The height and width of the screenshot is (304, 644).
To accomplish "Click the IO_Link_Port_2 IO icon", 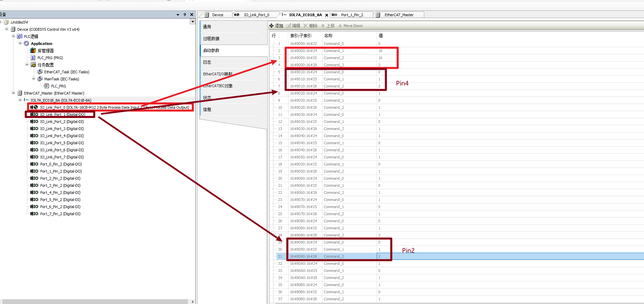I will 34,122.
